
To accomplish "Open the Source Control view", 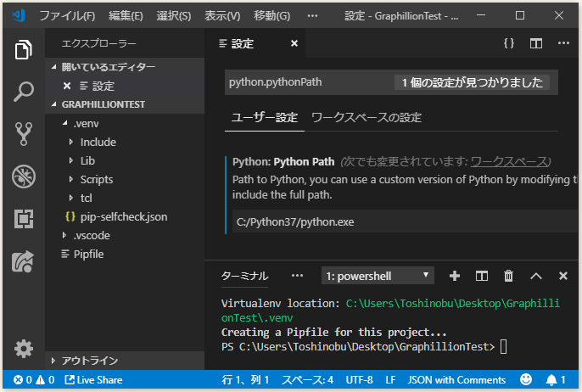I will coord(24,134).
